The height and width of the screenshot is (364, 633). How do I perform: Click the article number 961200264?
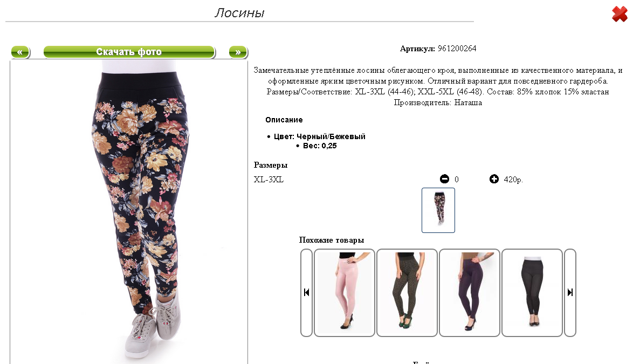click(457, 49)
